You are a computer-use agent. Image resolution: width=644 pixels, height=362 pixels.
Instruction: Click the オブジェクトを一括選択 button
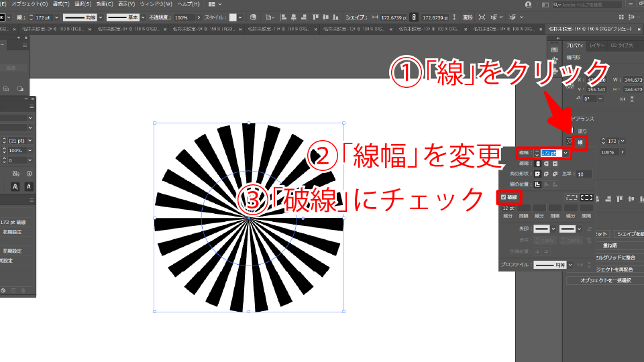coord(605,280)
